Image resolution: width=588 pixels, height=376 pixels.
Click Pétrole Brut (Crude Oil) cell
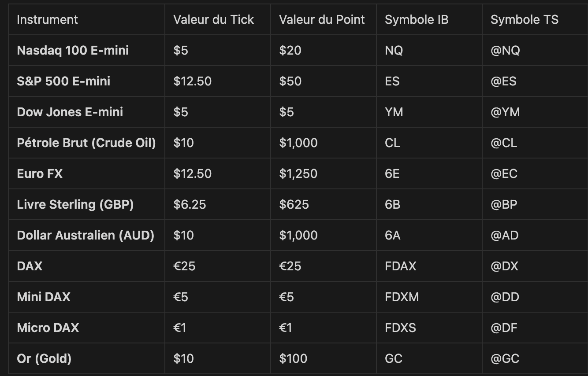coord(86,143)
